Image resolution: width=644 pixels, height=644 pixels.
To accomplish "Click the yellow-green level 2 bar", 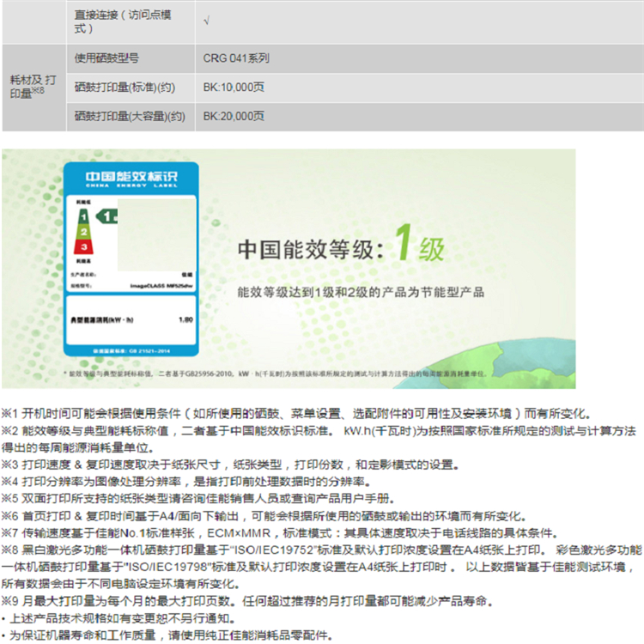I will click(x=83, y=232).
